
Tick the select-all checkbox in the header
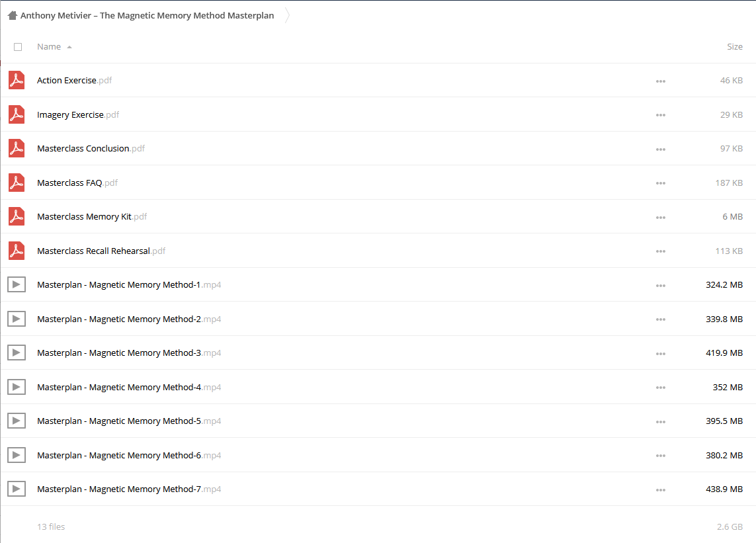(18, 47)
